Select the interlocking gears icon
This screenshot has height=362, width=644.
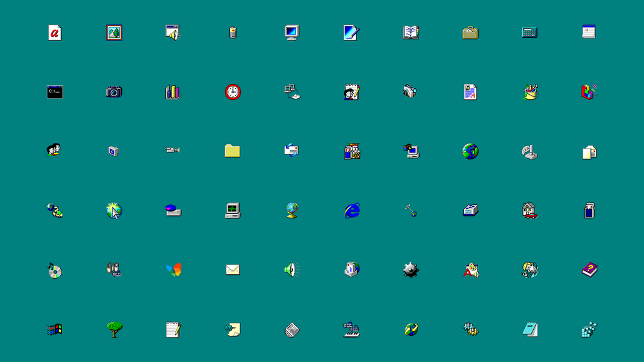click(470, 329)
